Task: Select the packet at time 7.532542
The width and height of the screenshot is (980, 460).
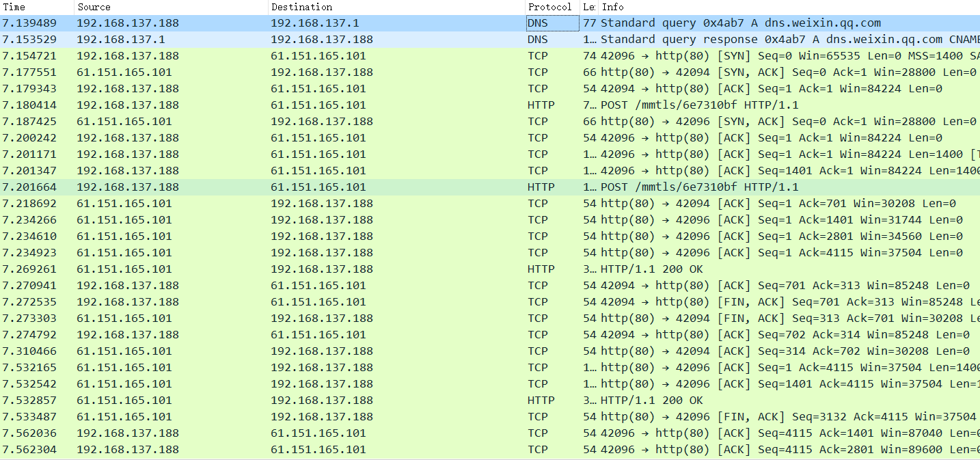Action: click(x=490, y=384)
